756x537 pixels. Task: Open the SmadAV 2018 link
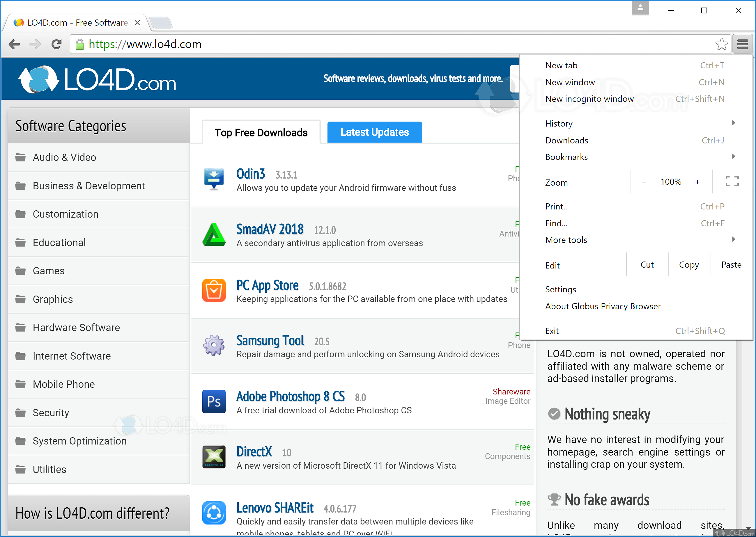[270, 229]
